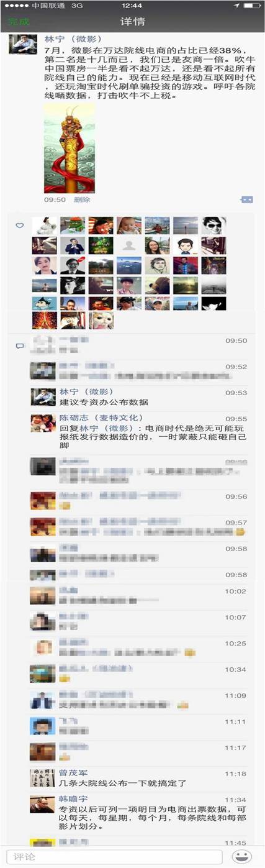Open the emoji smiley picker
This screenshot has height=868, width=265.
click(241, 857)
